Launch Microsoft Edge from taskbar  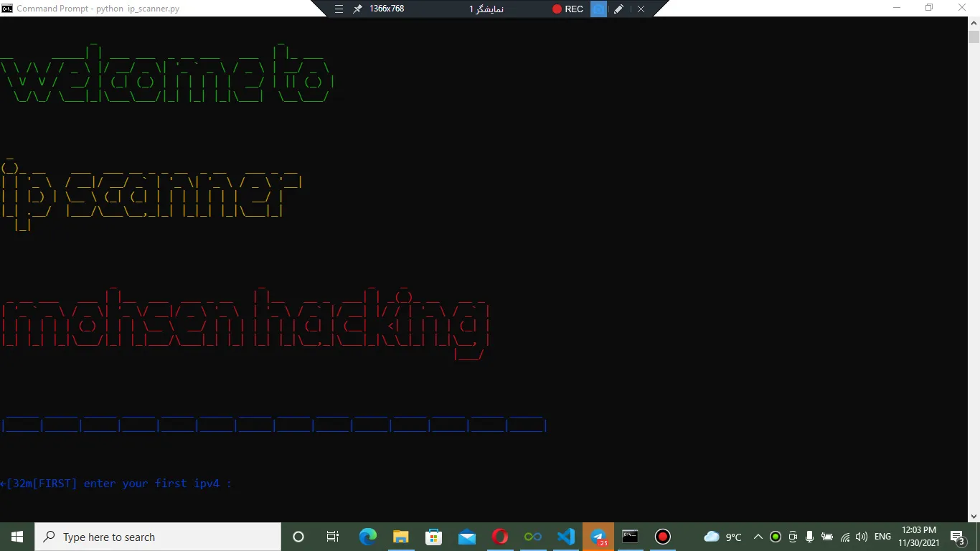[x=368, y=537]
